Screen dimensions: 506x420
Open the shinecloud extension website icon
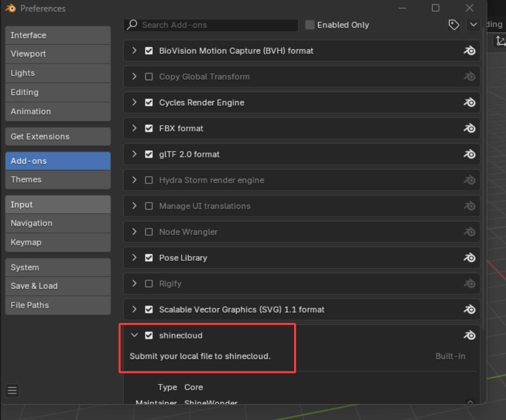(470, 335)
